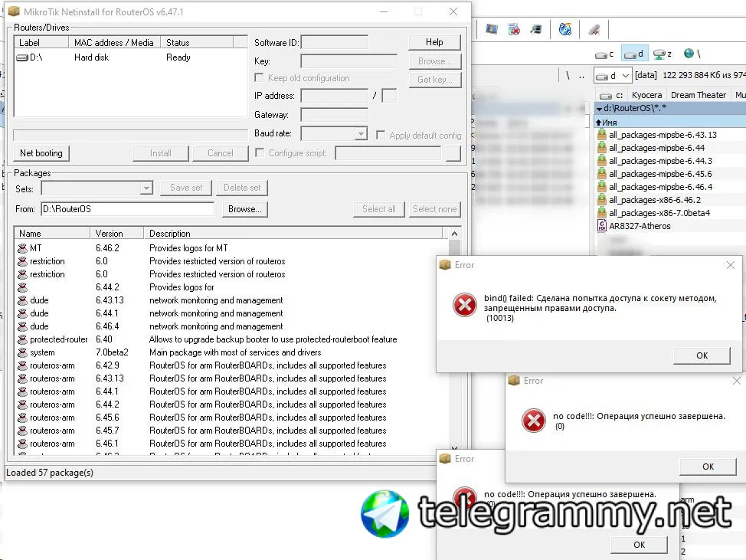Viewport: 746px width, 560px height.
Task: Click the unnamed 6.44.2 logos package icon
Action: [22, 287]
